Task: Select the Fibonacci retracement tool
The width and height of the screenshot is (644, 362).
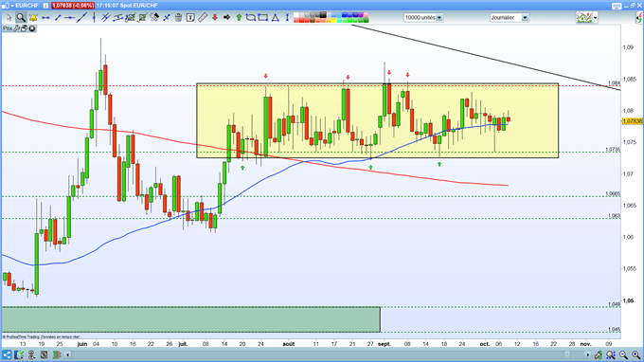Action: 131,18
